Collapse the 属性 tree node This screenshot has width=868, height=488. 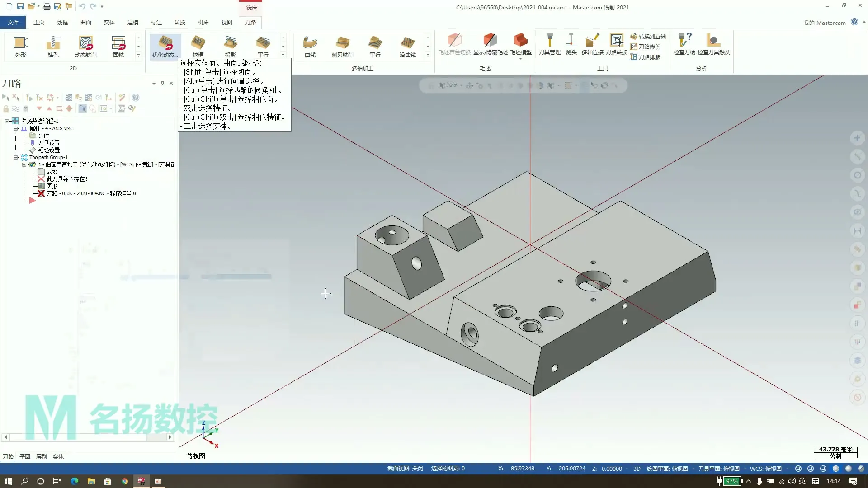16,128
